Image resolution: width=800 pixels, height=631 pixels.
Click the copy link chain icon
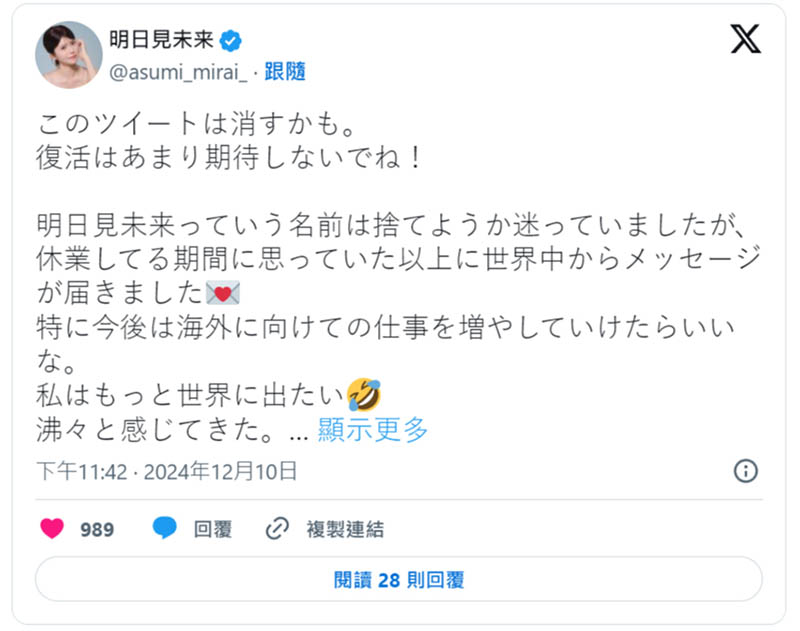(278, 529)
